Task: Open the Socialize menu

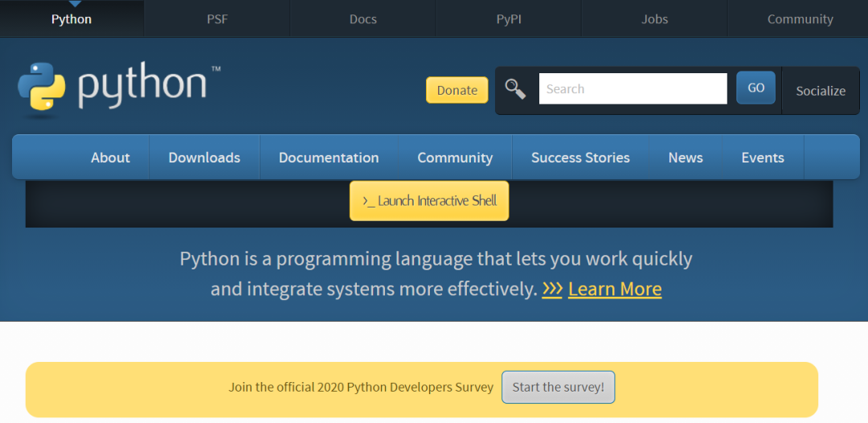Action: pyautogui.click(x=821, y=91)
